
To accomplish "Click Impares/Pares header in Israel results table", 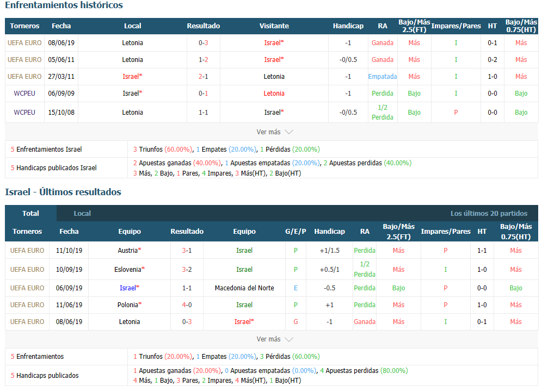I will point(446,232).
